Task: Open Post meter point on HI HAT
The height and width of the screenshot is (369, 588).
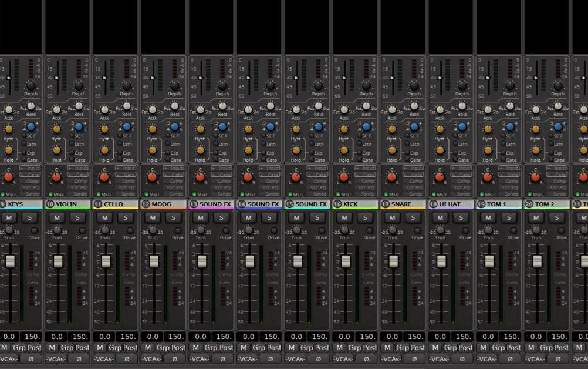Action: [466, 348]
